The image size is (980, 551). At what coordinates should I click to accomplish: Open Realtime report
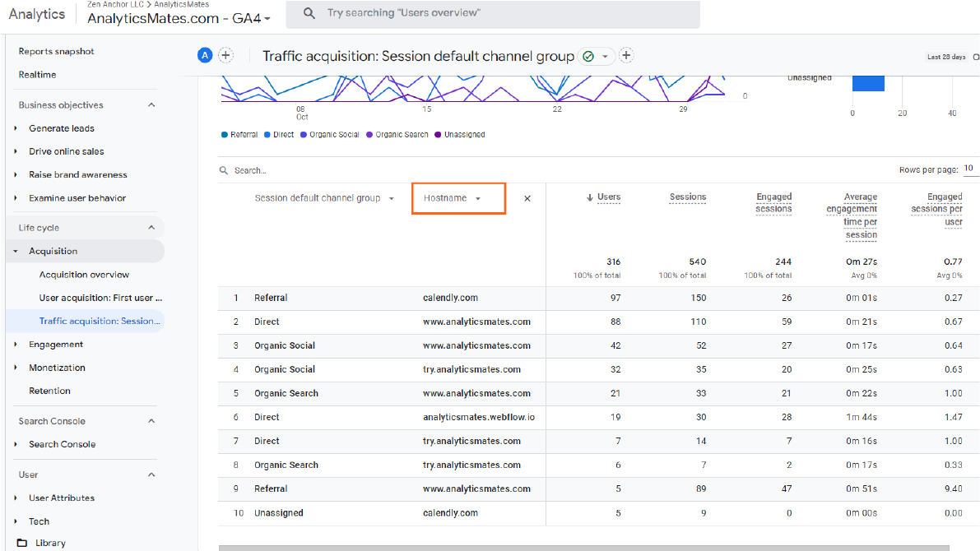coord(38,74)
